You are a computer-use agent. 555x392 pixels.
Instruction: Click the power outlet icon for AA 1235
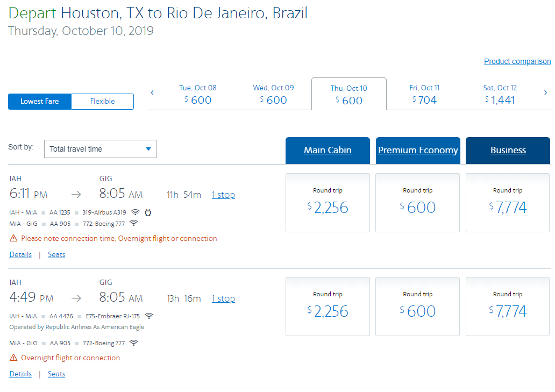[x=148, y=212]
